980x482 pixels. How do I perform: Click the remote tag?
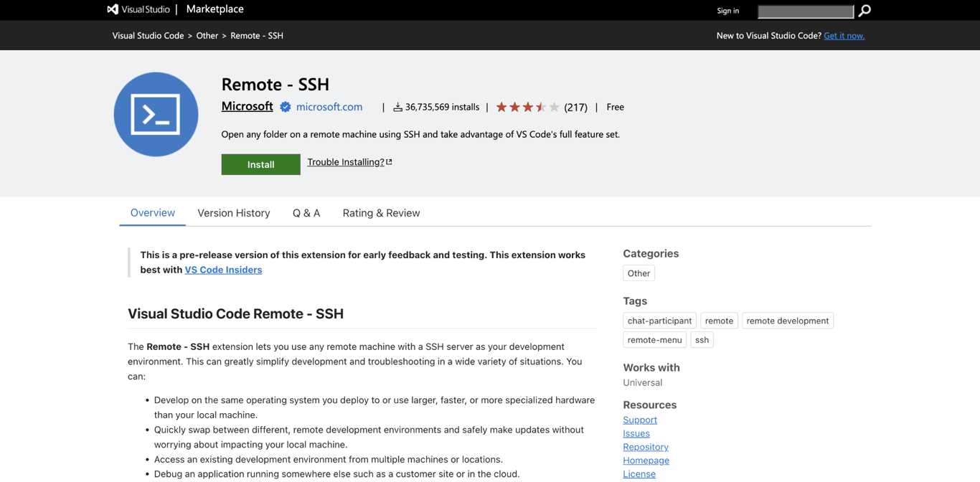[x=719, y=321]
